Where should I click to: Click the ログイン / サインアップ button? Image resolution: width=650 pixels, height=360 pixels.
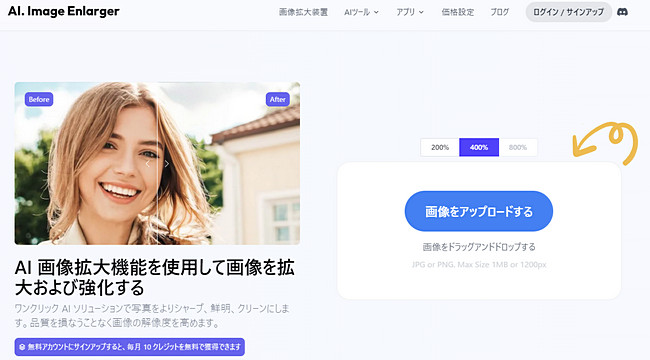tap(568, 12)
